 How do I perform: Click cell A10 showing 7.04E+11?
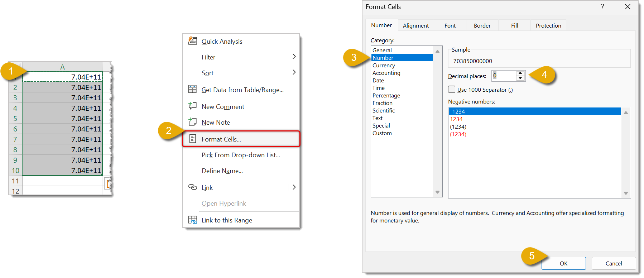(62, 170)
